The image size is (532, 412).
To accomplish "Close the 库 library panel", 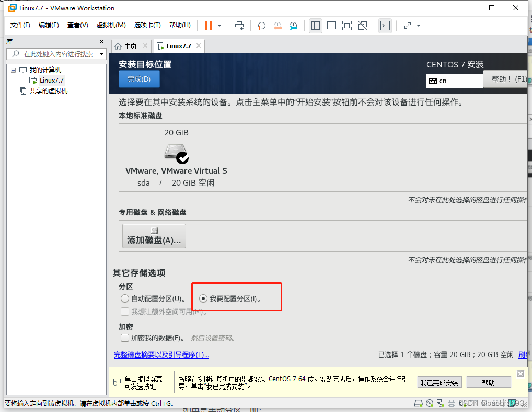I will point(102,41).
